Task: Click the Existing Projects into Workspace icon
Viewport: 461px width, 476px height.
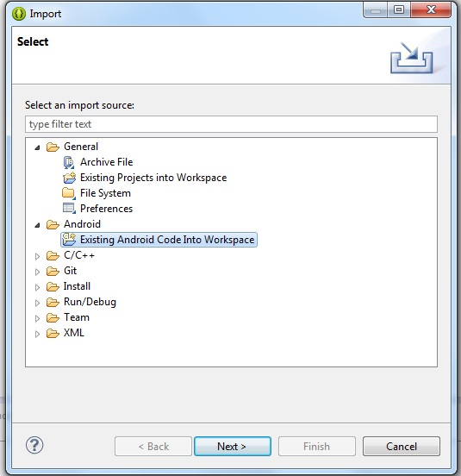Action: coord(69,178)
